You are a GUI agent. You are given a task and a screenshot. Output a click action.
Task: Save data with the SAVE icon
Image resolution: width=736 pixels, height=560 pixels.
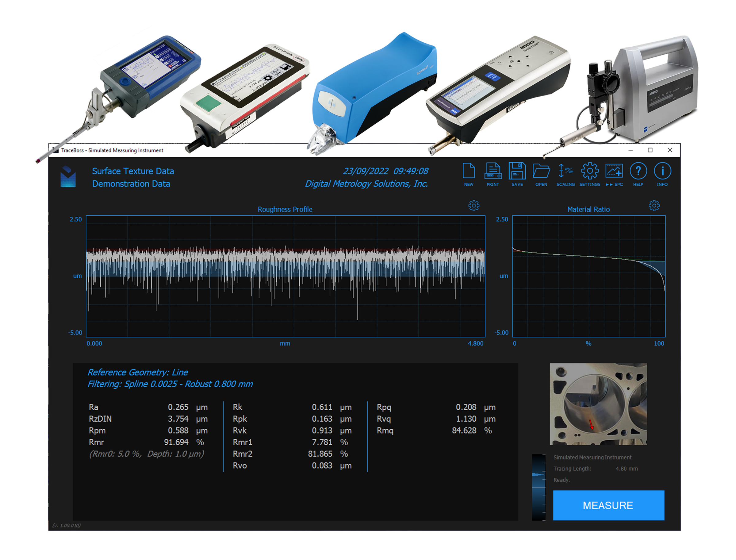click(517, 171)
